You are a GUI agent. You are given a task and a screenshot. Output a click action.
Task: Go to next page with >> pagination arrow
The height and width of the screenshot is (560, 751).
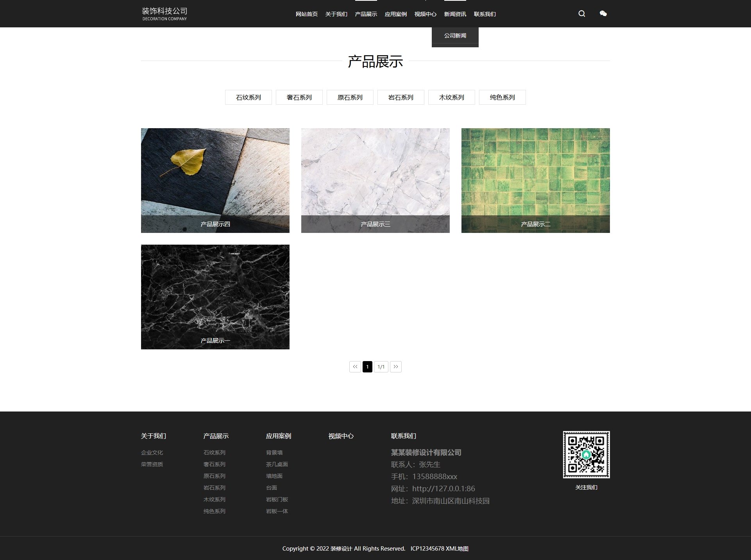tap(396, 367)
